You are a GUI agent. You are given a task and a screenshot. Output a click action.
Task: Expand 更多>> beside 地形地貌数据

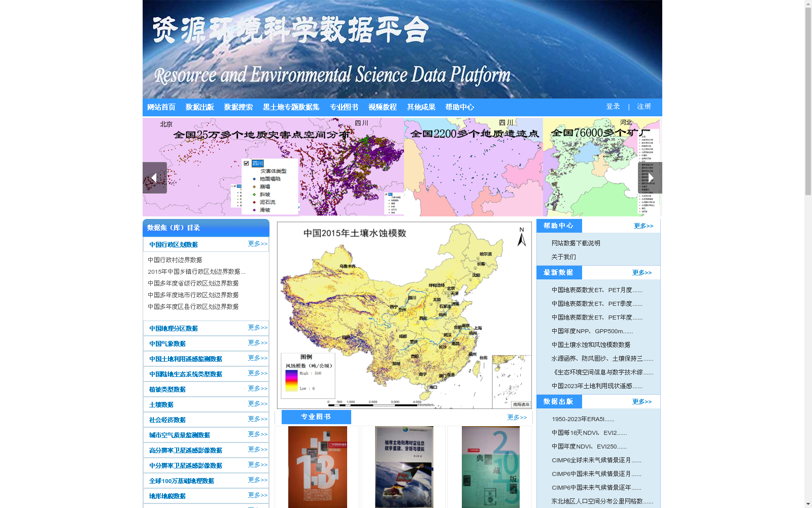coord(258,495)
